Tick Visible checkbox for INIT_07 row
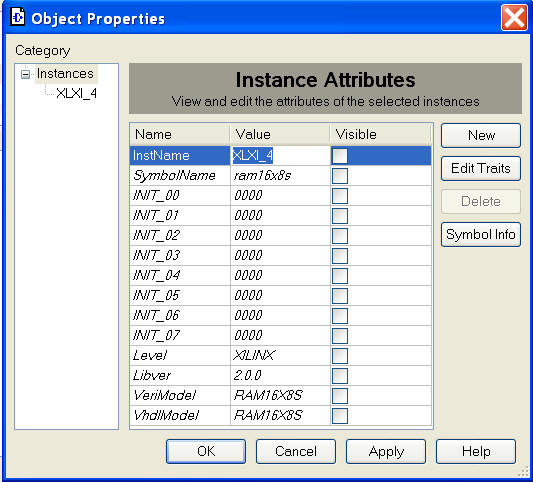Screen dimensions: 533x482 click(x=340, y=336)
